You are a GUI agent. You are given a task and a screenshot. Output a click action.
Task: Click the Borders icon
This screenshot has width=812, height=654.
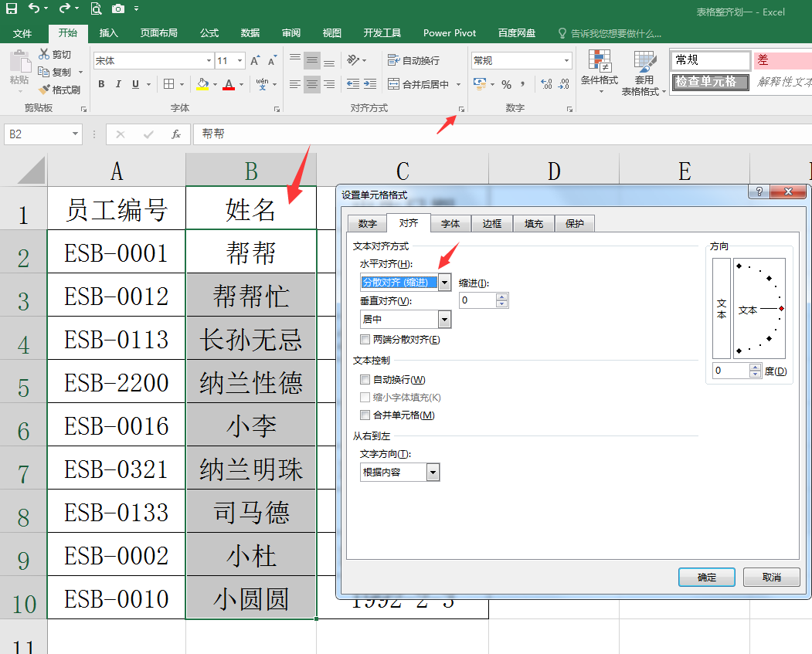tap(169, 84)
